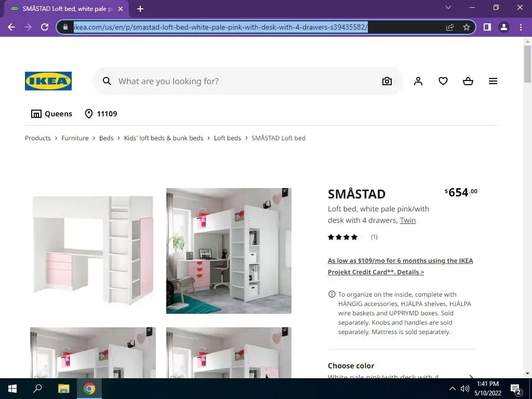
Task: Open IKEA Projekt Credit Card details link
Action: pos(401,267)
